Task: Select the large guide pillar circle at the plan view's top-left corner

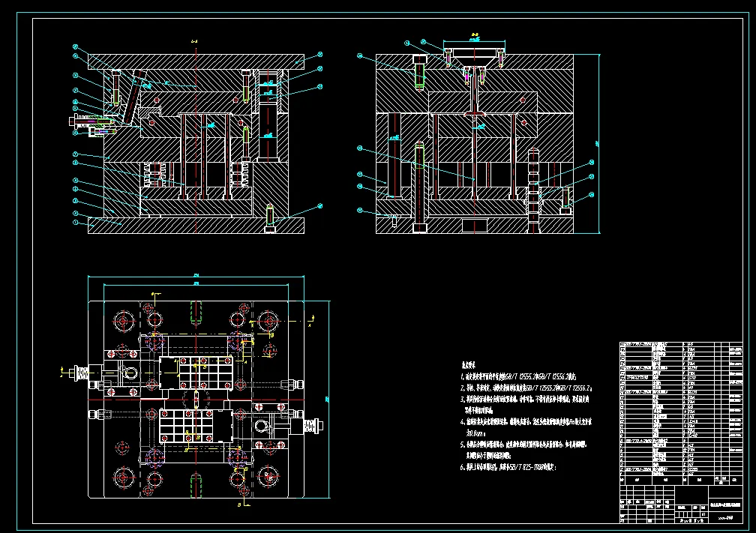Action: point(124,321)
